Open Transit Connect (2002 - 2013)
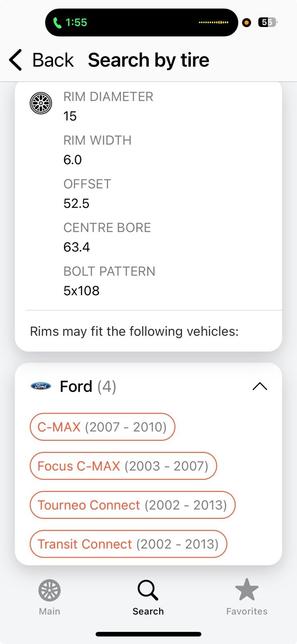Viewport: 297px width, 644px height. click(x=129, y=544)
